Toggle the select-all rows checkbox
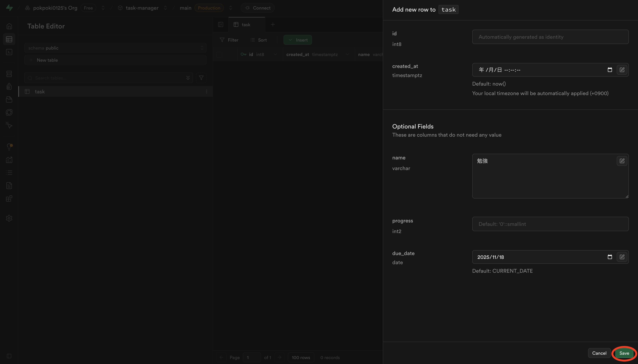 click(219, 54)
